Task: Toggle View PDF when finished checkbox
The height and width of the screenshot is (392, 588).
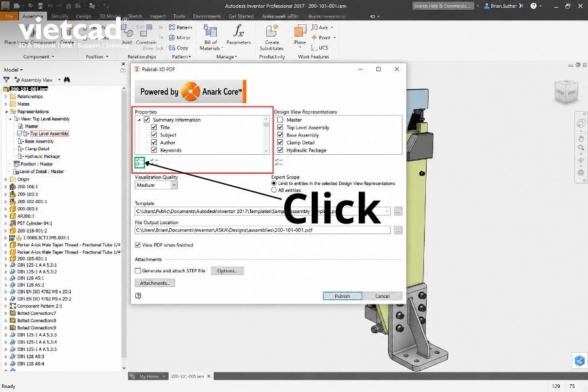Action: (x=138, y=245)
